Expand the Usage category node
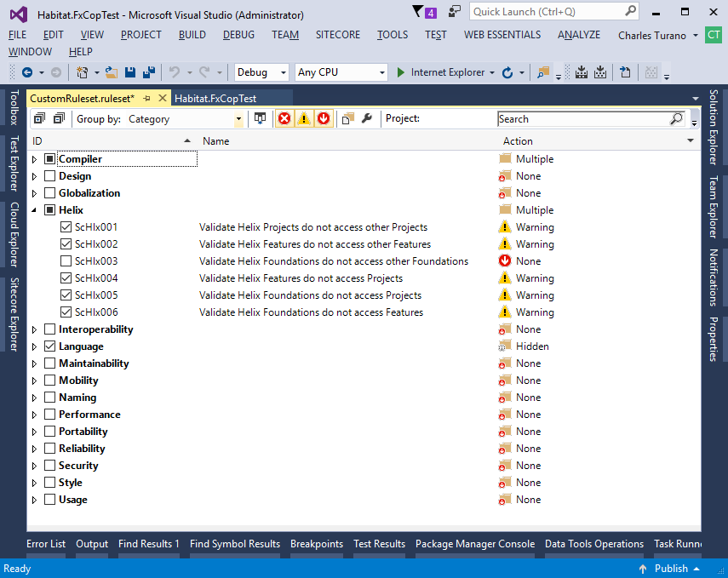This screenshot has width=728, height=578. pos(34,500)
